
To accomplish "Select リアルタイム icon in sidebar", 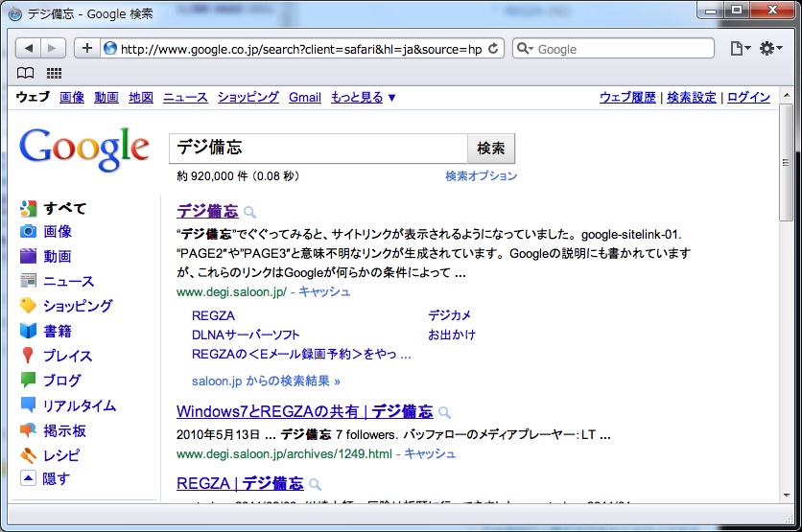I will tap(28, 405).
